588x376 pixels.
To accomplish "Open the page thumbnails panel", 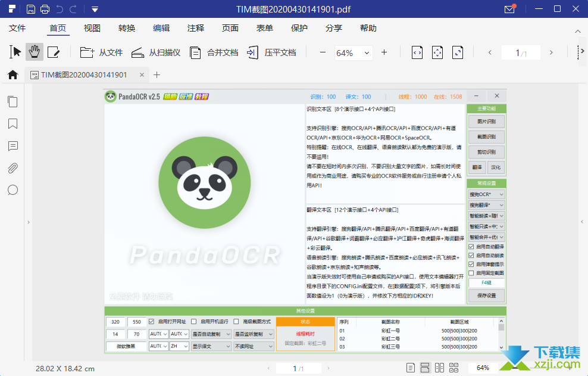I will (x=12, y=101).
